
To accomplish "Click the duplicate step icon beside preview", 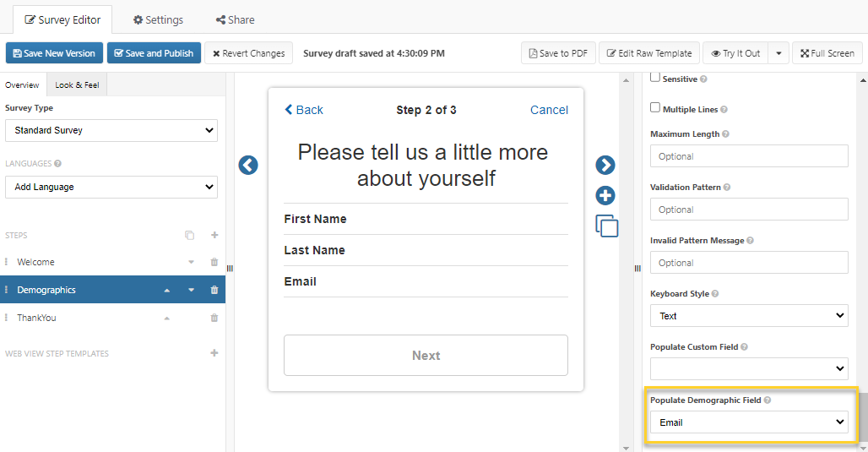I will pyautogui.click(x=606, y=226).
